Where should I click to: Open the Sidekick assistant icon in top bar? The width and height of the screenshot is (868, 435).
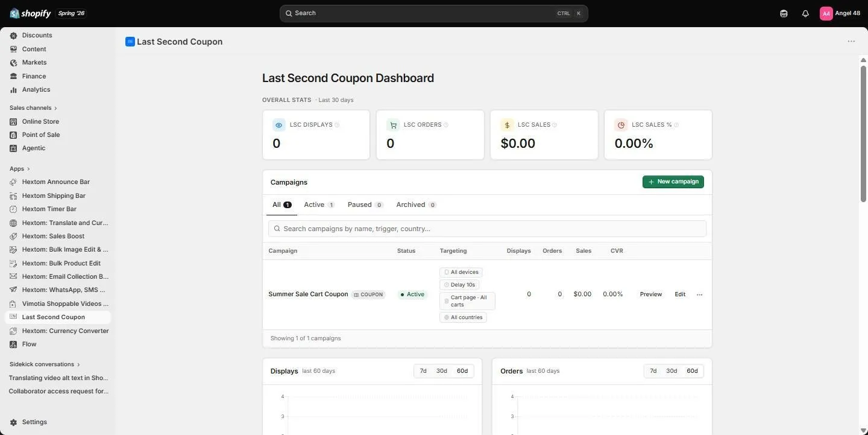[784, 13]
